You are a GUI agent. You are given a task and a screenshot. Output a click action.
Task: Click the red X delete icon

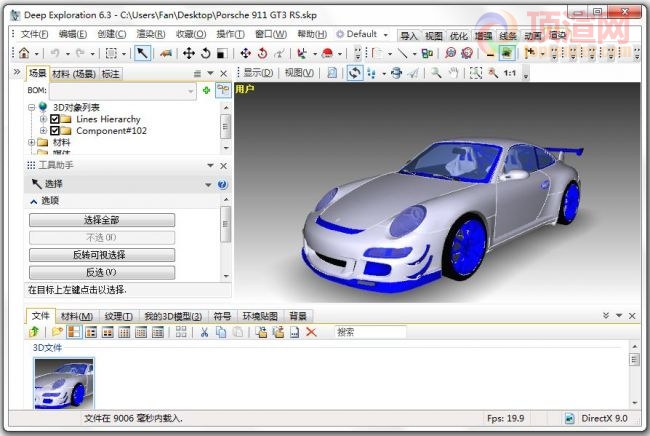[311, 332]
